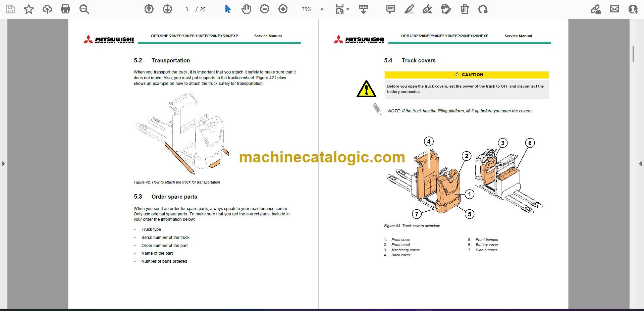Print the document
Viewport: 644px width, 311px height.
[65, 9]
